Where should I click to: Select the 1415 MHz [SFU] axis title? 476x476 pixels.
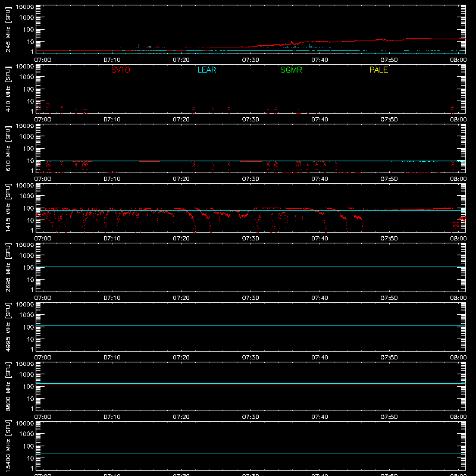(x=8, y=208)
